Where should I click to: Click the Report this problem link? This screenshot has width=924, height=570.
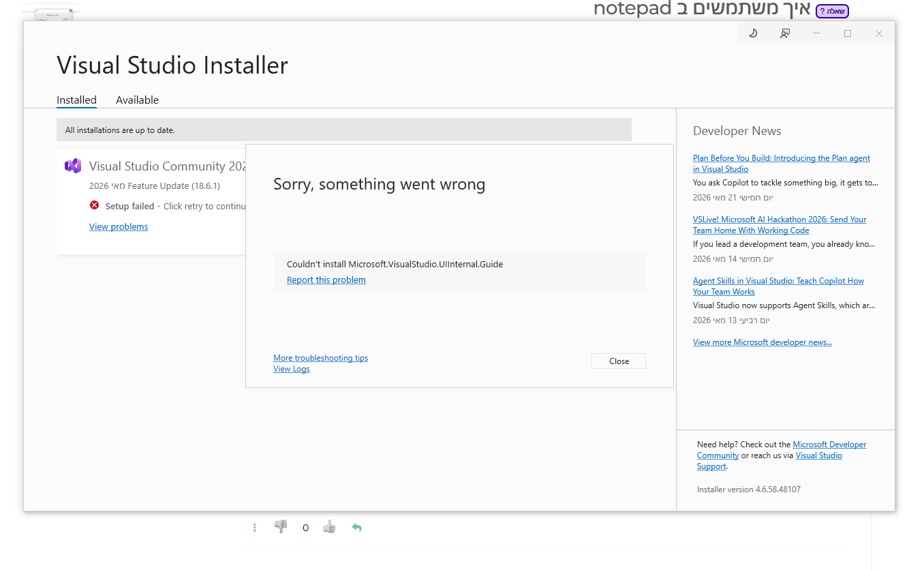point(326,280)
